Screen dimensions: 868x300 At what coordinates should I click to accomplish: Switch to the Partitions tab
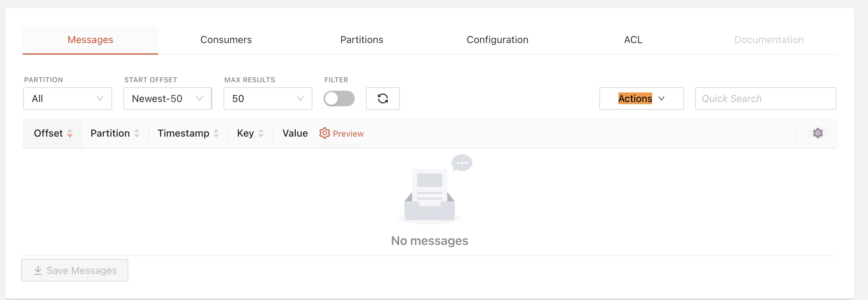point(362,40)
